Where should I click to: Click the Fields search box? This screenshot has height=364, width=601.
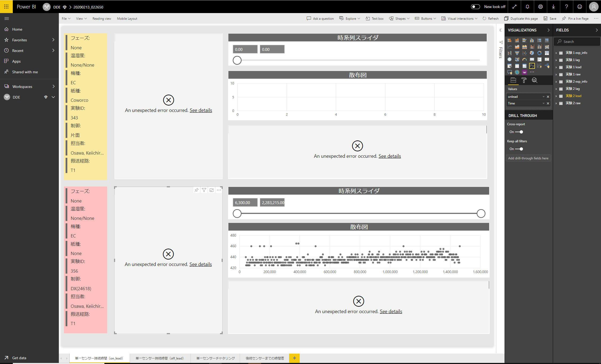(577, 42)
